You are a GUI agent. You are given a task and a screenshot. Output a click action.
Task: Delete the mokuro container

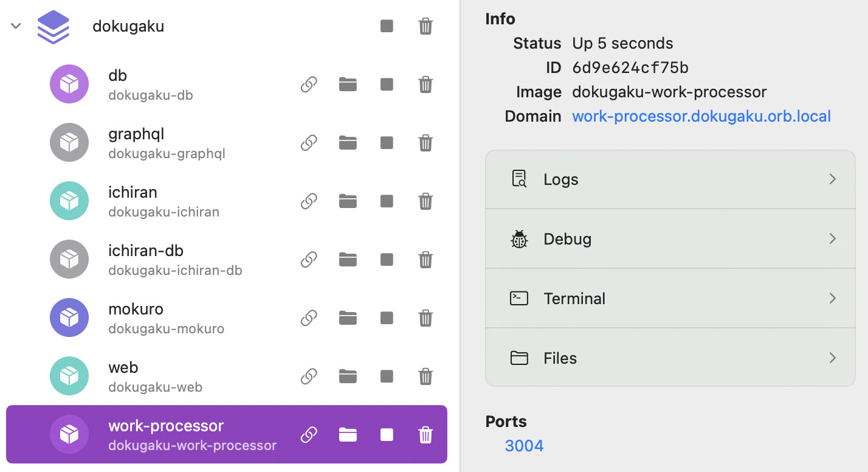click(x=425, y=318)
